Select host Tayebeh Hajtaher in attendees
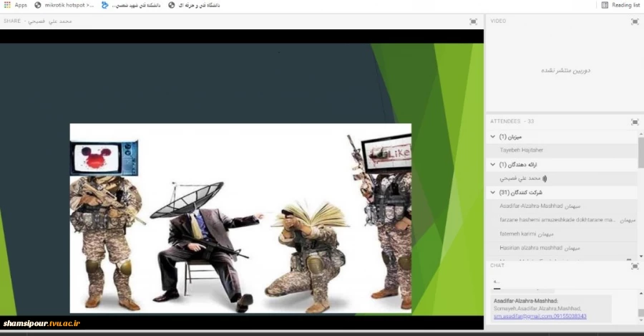Screen dimensions: 644x336 click(x=562, y=150)
